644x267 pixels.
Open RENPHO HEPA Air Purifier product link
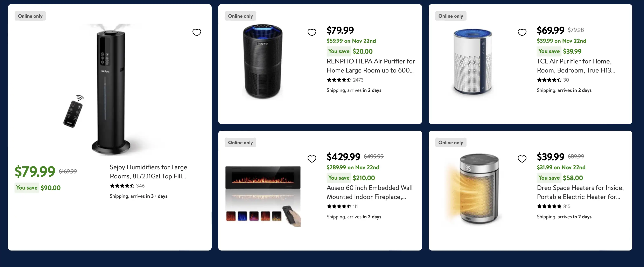[x=371, y=66]
